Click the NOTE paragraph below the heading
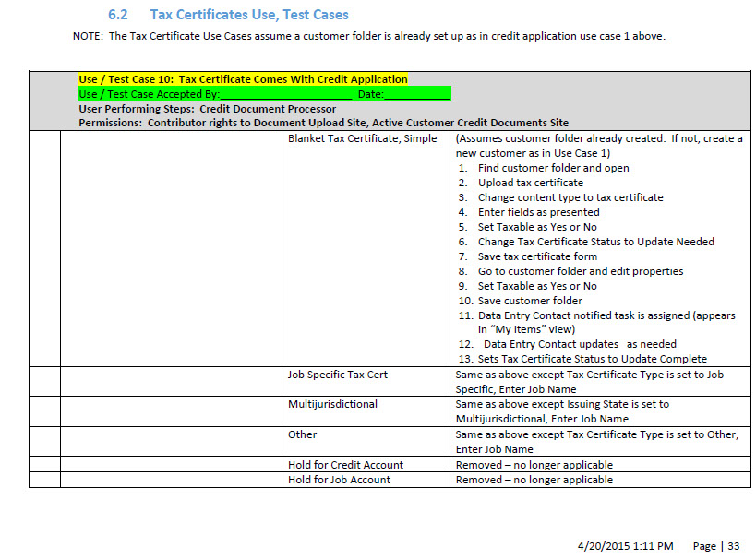The width and height of the screenshot is (756, 559). [x=368, y=36]
